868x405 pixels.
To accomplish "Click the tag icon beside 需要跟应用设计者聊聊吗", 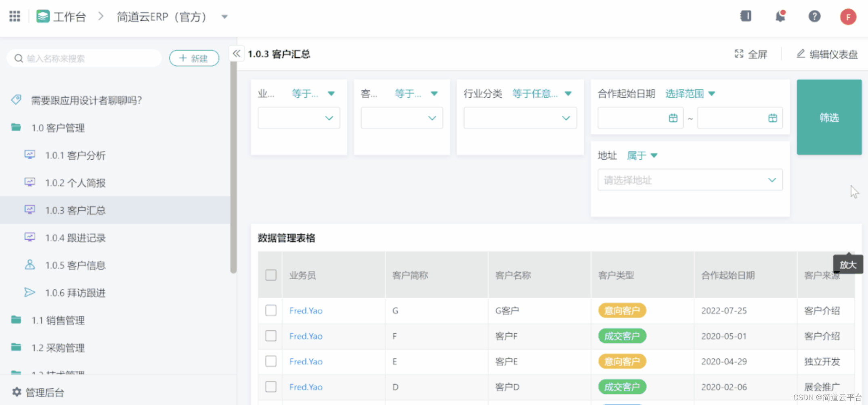I will 16,99.
